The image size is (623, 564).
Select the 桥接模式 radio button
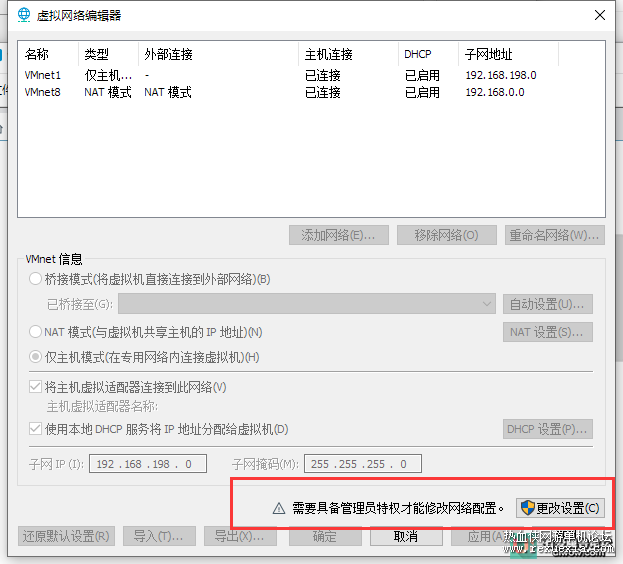click(x=35, y=279)
